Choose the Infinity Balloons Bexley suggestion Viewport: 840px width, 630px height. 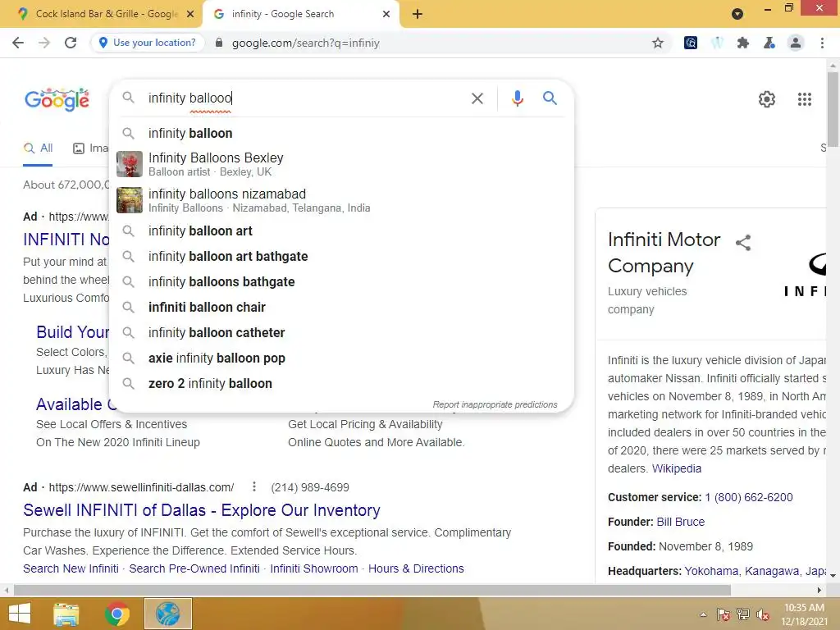pyautogui.click(x=341, y=164)
